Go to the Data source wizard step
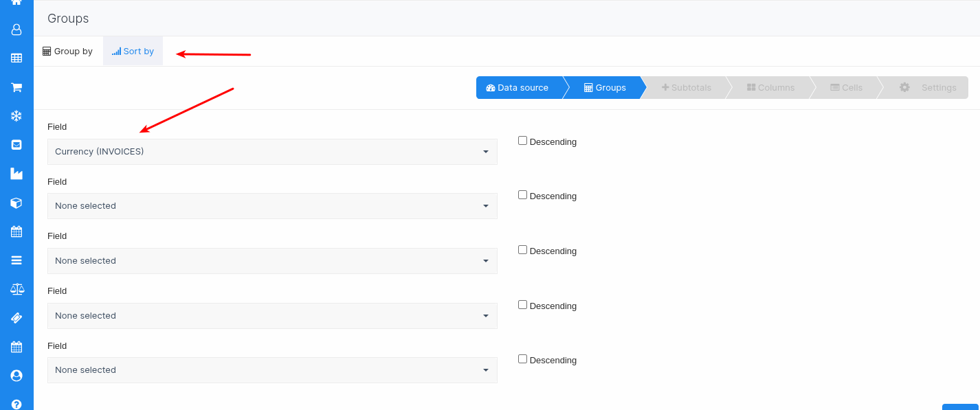Image resolution: width=980 pixels, height=410 pixels. 517,88
